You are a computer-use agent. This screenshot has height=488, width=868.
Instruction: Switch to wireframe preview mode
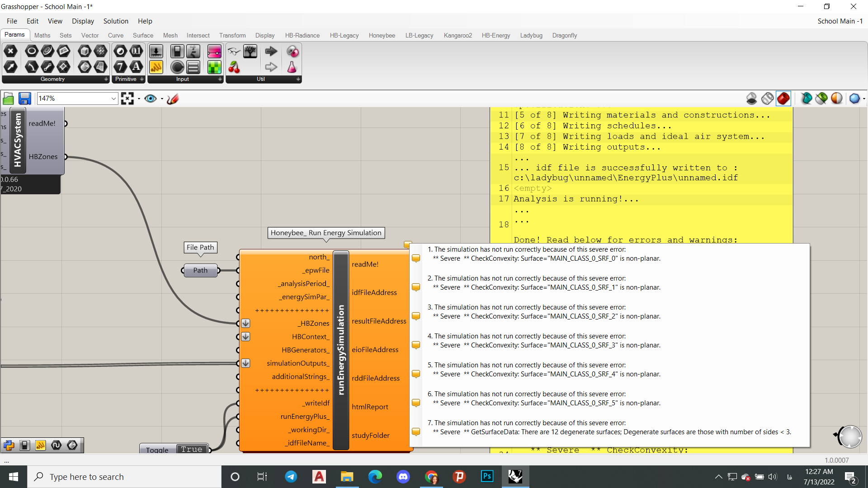pos(767,99)
